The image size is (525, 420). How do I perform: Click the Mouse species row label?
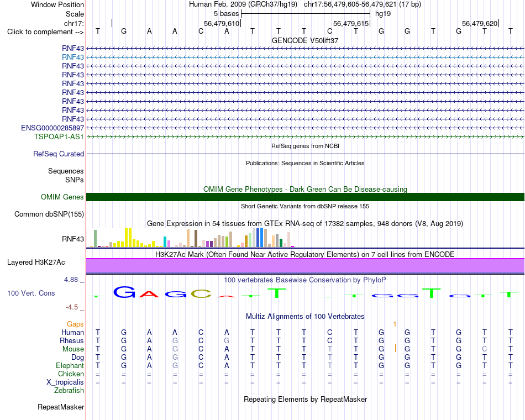point(73,349)
